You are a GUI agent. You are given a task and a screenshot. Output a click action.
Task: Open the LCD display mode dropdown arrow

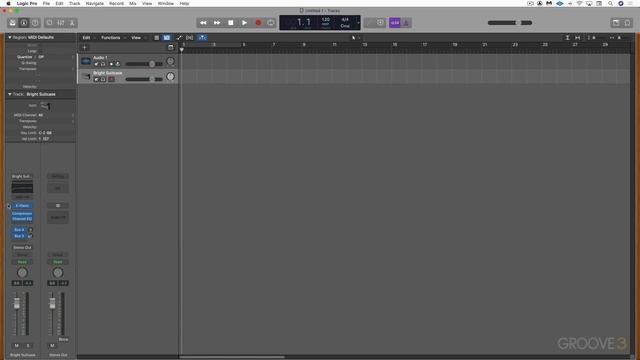(358, 23)
